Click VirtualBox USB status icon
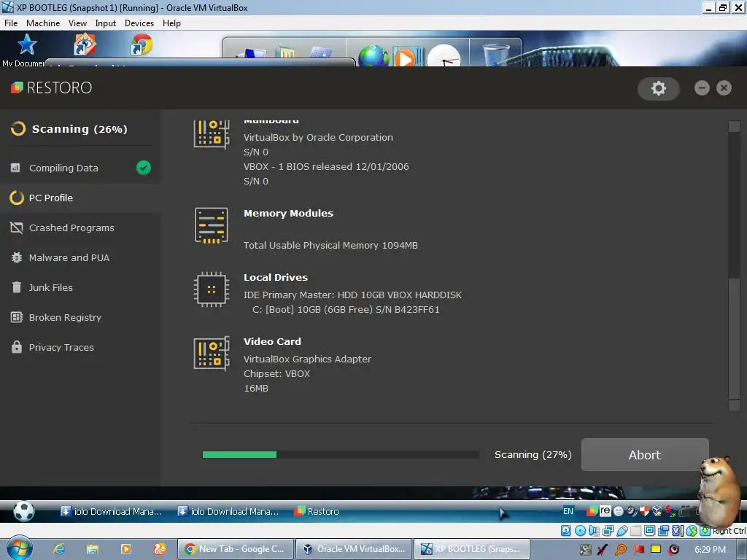The height and width of the screenshot is (560, 747). tap(622, 531)
